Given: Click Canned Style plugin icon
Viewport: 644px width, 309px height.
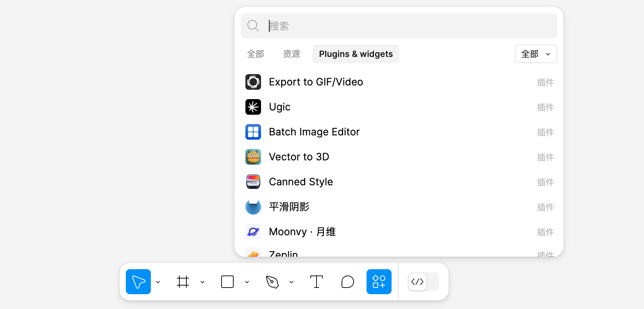Looking at the screenshot, I should coord(253,182).
